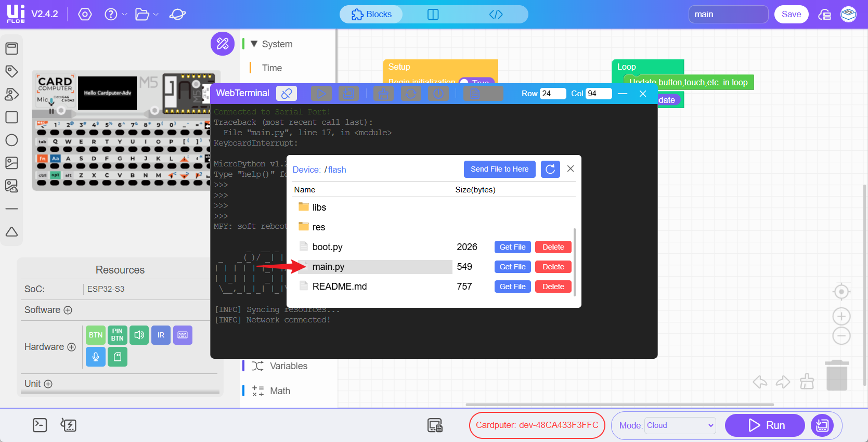Select the microphone hardware icon
Image resolution: width=868 pixels, height=442 pixels.
click(96, 357)
